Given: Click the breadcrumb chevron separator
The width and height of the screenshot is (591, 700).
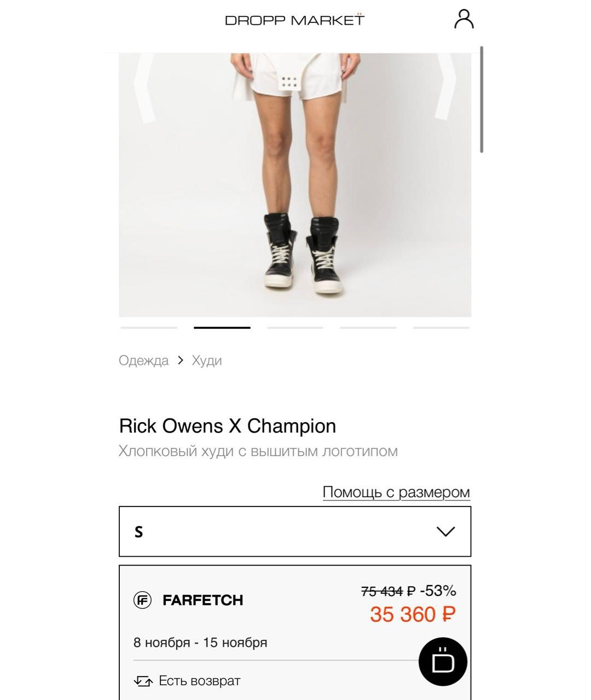Looking at the screenshot, I should 180,360.
